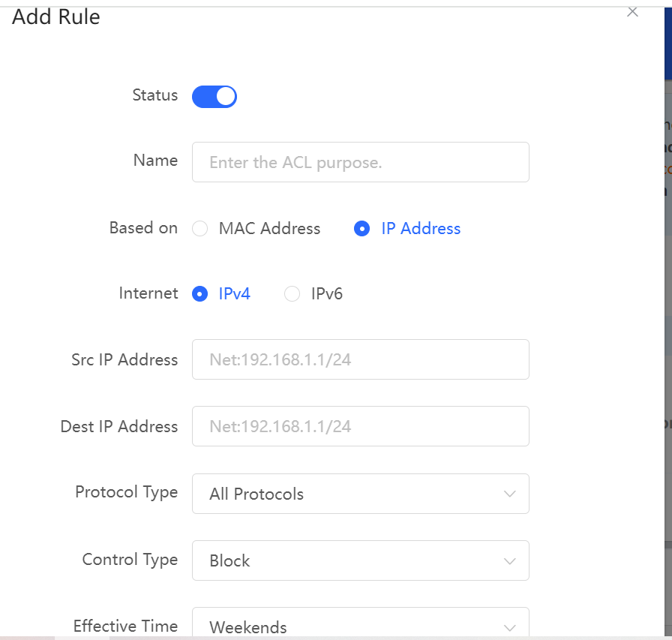Select the MAC Address radio option

pos(199,229)
